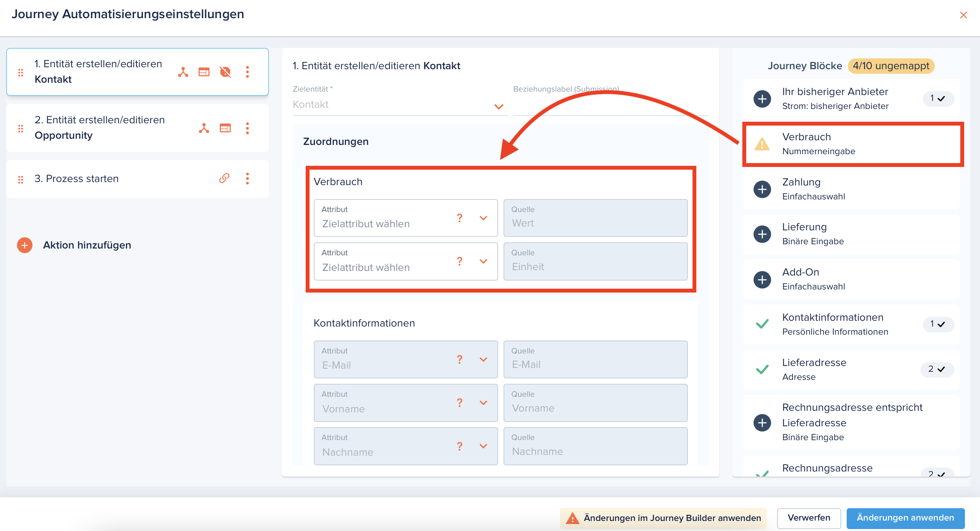The height and width of the screenshot is (531, 980).
Task: Select action 3 Prozess starten
Action: (138, 179)
